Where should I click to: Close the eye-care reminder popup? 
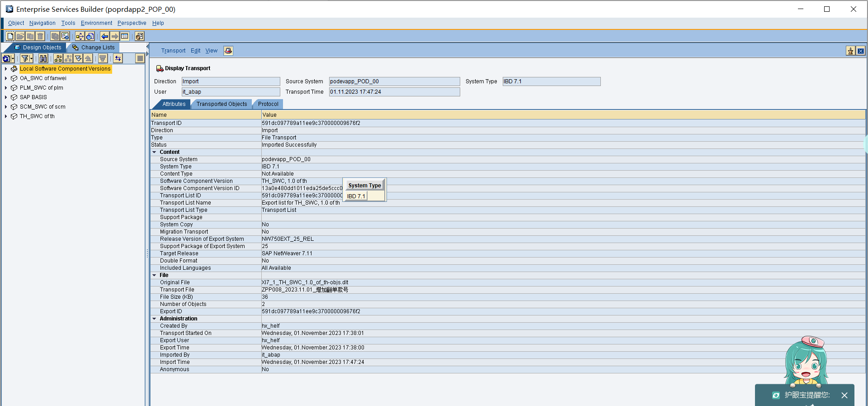click(844, 395)
